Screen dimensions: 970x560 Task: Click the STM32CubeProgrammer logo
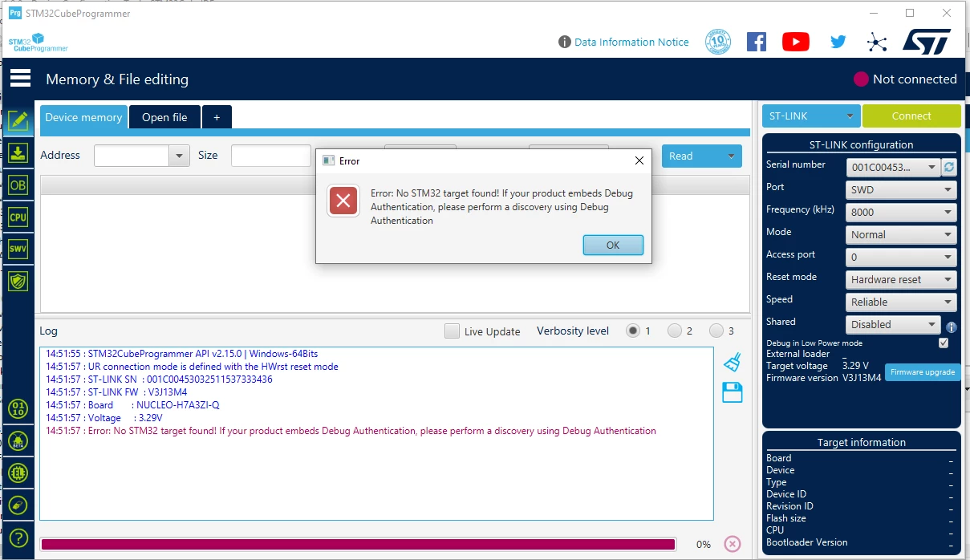coord(39,43)
